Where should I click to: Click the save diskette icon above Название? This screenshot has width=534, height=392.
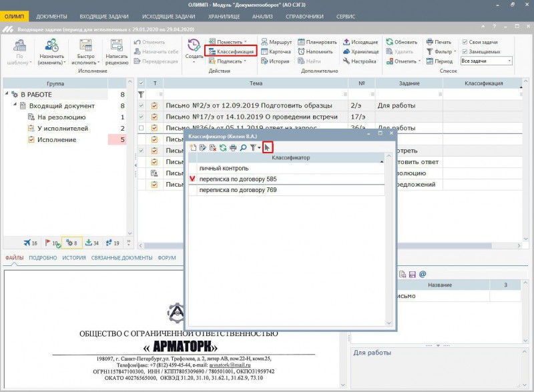(x=413, y=274)
